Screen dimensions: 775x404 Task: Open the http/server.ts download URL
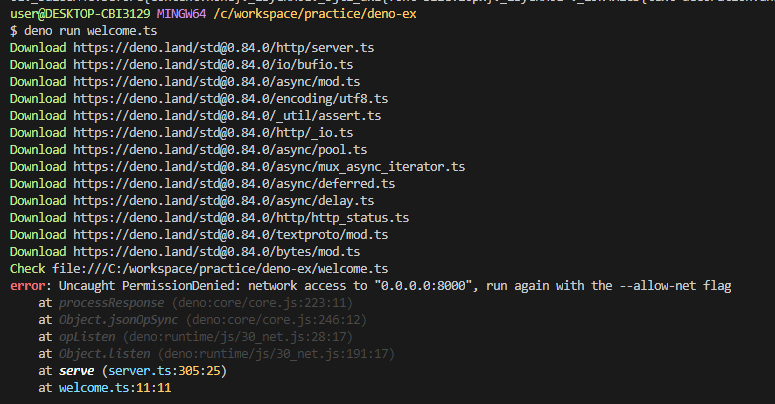tap(223, 47)
